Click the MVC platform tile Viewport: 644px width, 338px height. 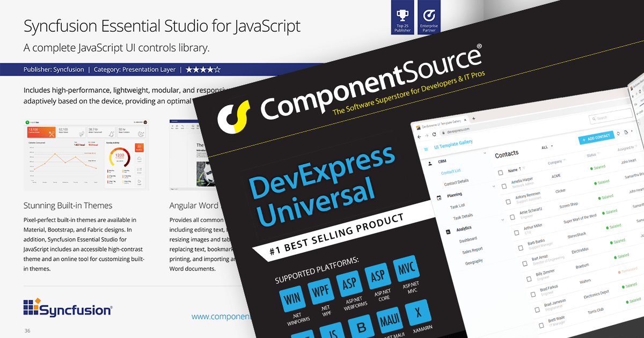tap(405, 267)
